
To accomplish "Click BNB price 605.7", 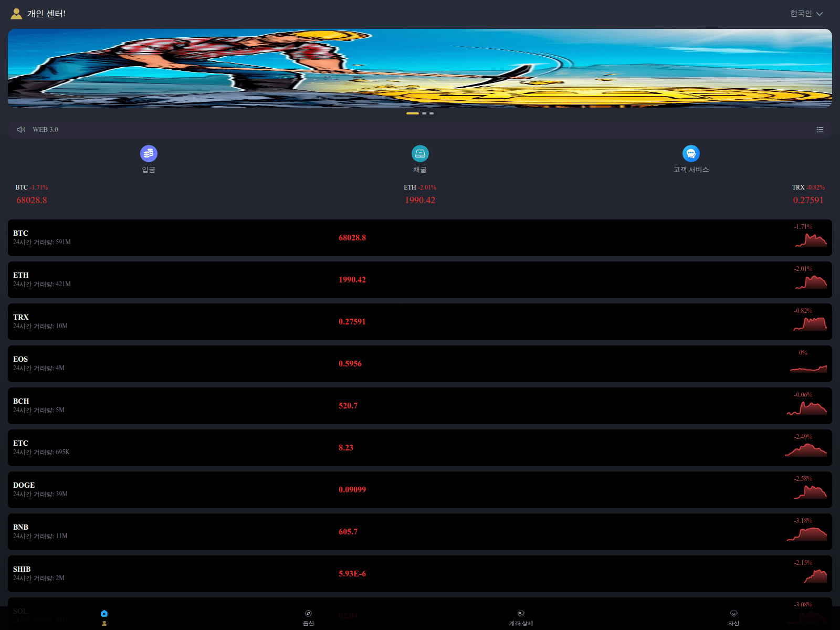I will pyautogui.click(x=348, y=532).
